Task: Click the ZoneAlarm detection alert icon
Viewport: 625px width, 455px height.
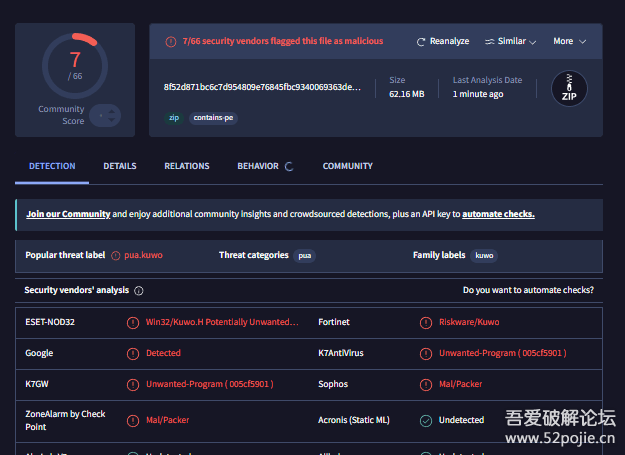Action: pos(133,420)
